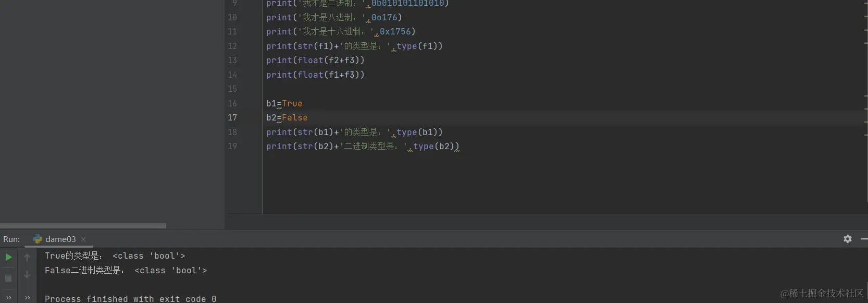
Task: Click line number 17 in the gutter
Action: point(232,118)
